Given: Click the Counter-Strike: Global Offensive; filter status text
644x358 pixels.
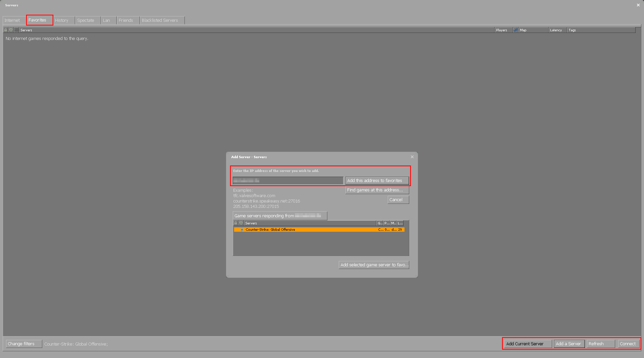Looking at the screenshot, I should point(76,344).
